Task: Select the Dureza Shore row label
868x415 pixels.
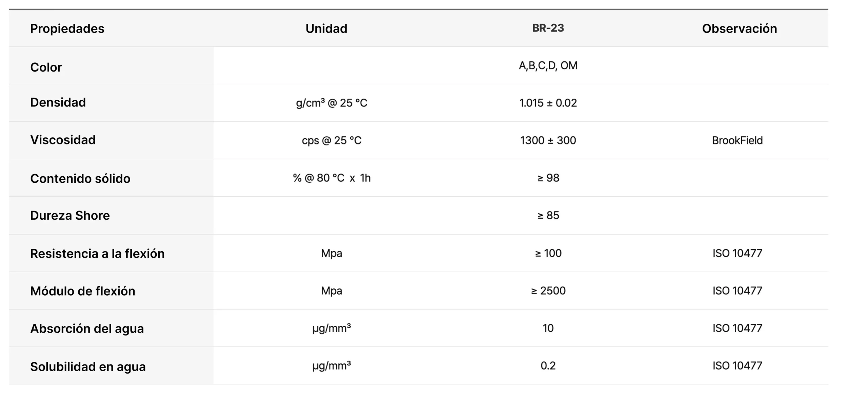Action: (x=70, y=216)
